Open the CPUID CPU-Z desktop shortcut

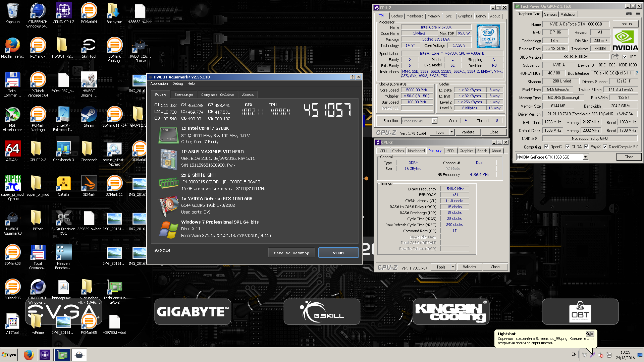coord(63,13)
